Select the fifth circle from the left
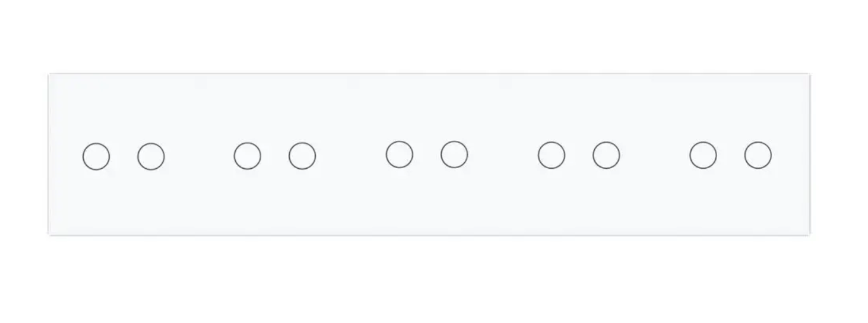Image resolution: width=868 pixels, height=323 pixels. pos(399,155)
